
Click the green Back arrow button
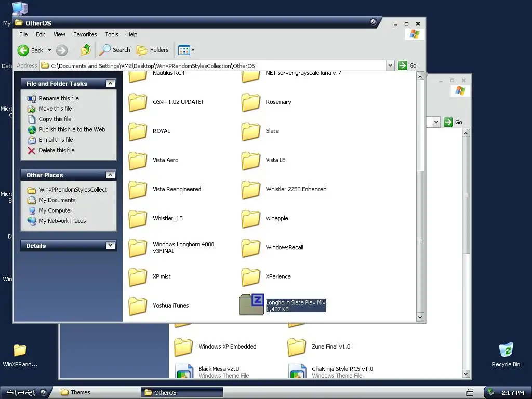click(x=23, y=50)
